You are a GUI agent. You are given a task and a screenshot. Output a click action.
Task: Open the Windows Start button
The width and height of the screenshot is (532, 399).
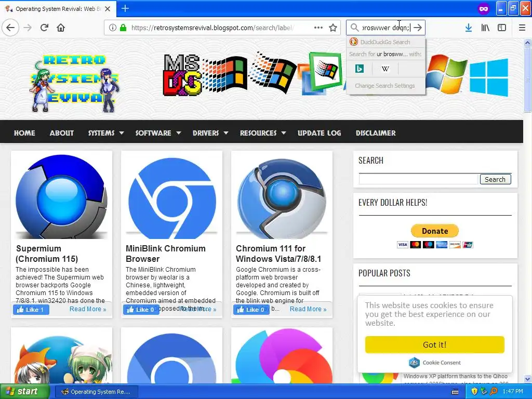(25, 392)
